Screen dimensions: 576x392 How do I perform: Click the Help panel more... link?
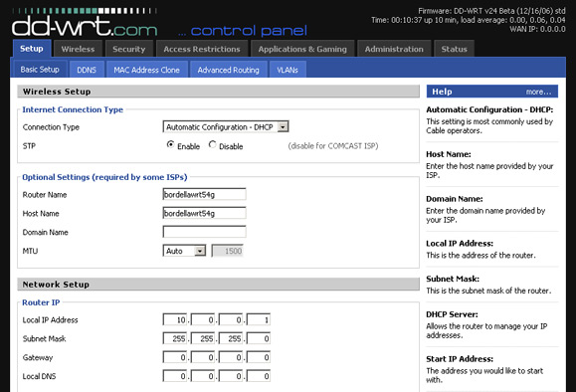[x=538, y=92]
